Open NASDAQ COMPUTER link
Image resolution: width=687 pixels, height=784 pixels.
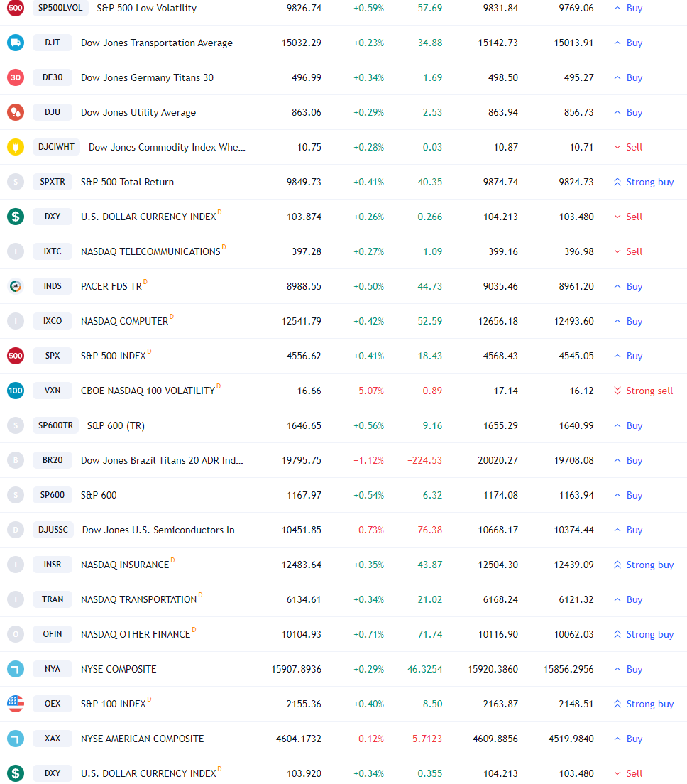(124, 321)
